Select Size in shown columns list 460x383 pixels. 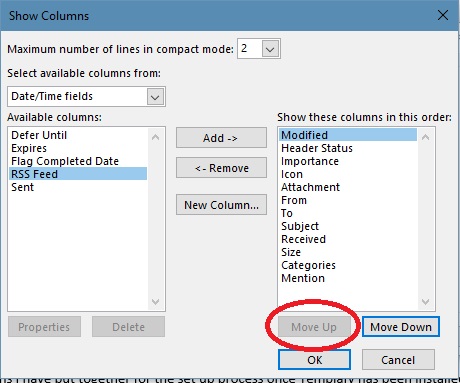coord(348,252)
